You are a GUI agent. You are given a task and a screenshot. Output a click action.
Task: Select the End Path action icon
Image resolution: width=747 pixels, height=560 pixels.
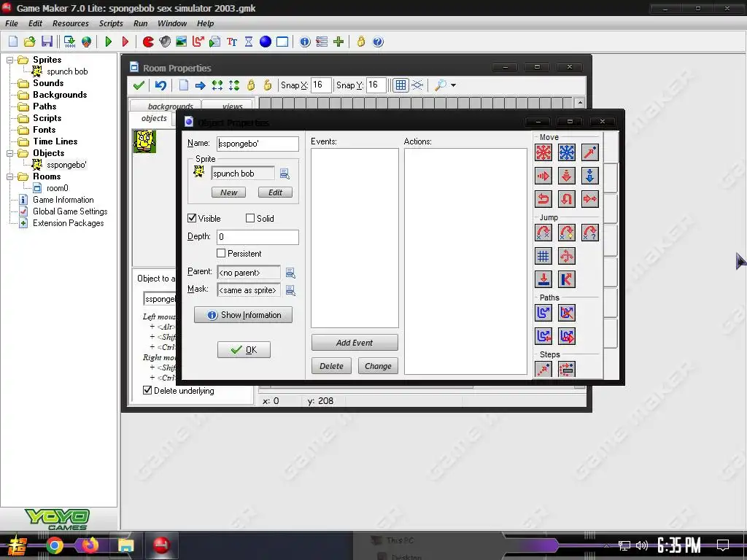pyautogui.click(x=566, y=313)
